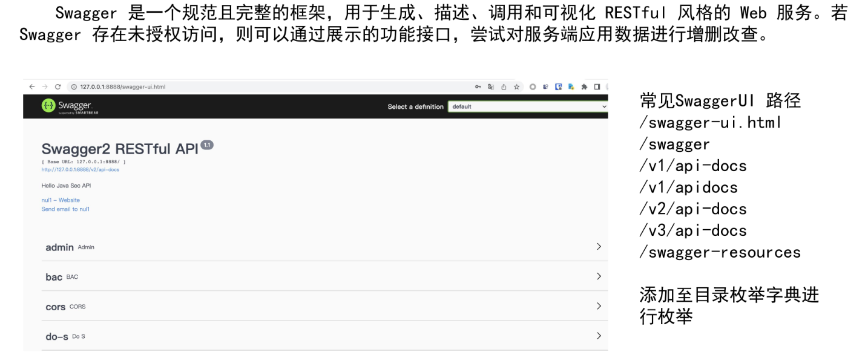Open the Select a definition dropdown

(527, 107)
